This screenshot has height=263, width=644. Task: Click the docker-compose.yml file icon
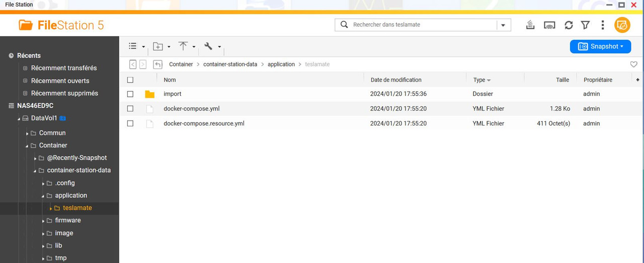click(x=149, y=109)
